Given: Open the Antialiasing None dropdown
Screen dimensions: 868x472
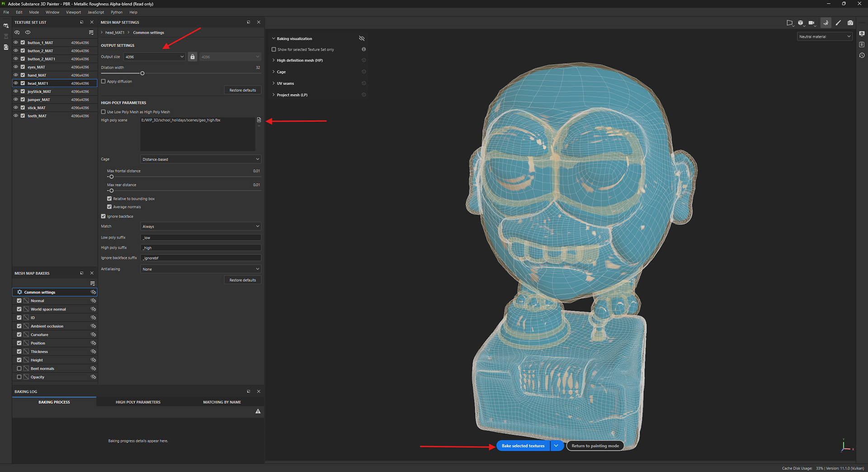Looking at the screenshot, I should pyautogui.click(x=201, y=269).
